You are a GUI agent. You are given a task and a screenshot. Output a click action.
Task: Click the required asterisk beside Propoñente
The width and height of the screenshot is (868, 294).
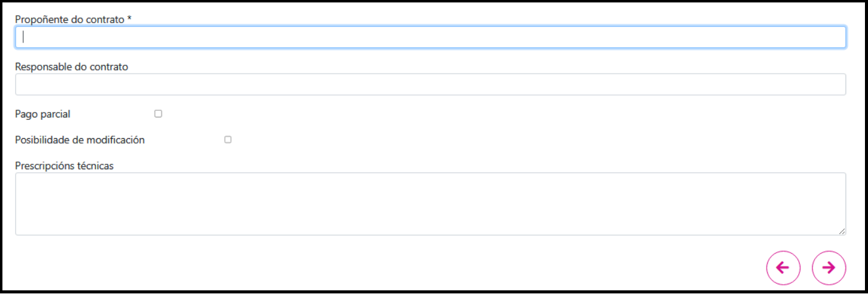[x=129, y=19]
